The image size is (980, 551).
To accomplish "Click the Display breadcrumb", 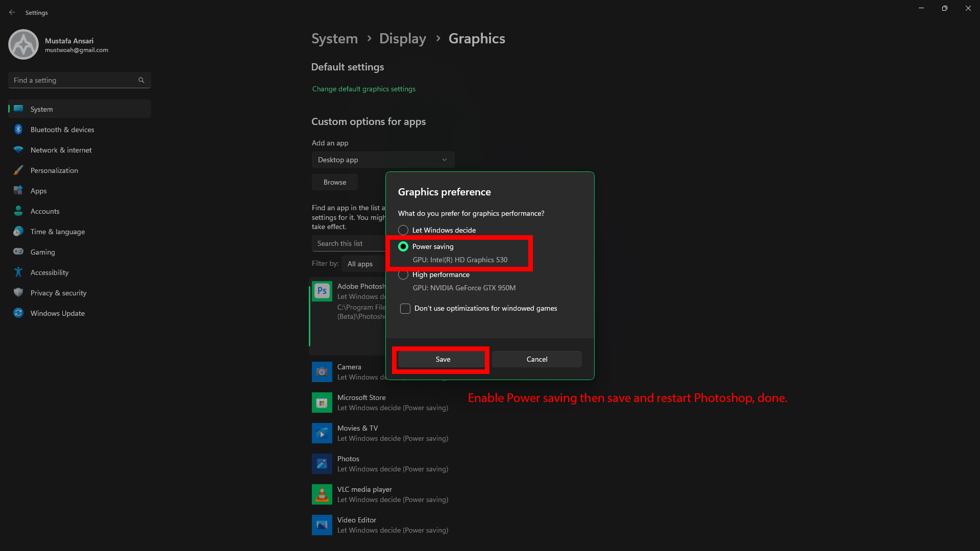I will point(402,39).
